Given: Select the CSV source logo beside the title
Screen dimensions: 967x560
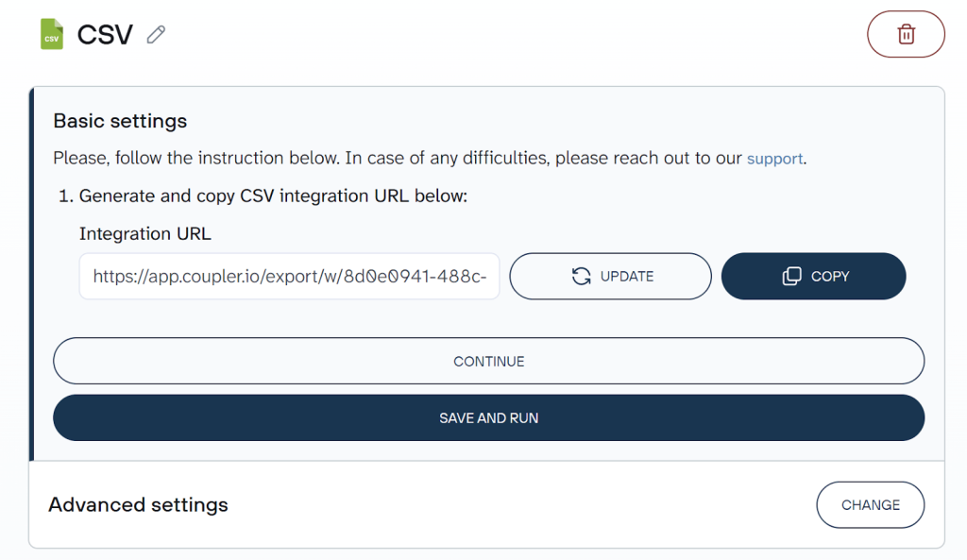Looking at the screenshot, I should pos(50,34).
